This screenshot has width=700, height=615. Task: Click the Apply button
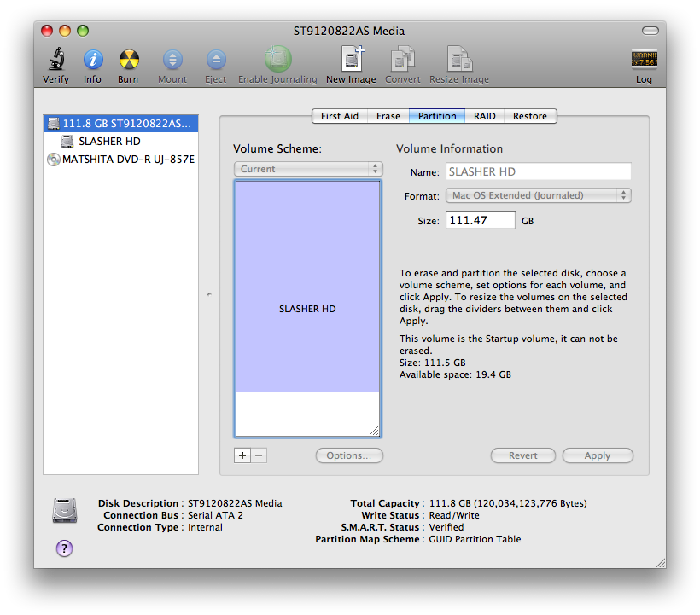(598, 455)
